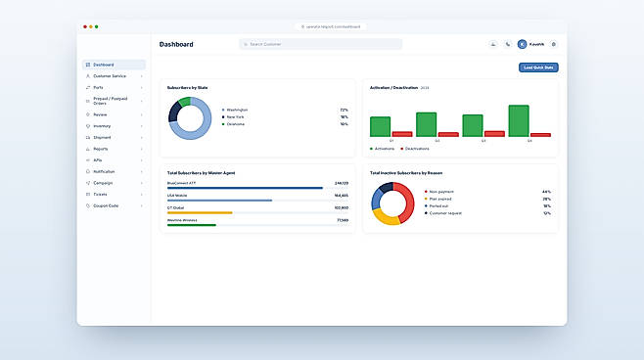Click the browser address bar
644x360 pixels.
[331, 26]
